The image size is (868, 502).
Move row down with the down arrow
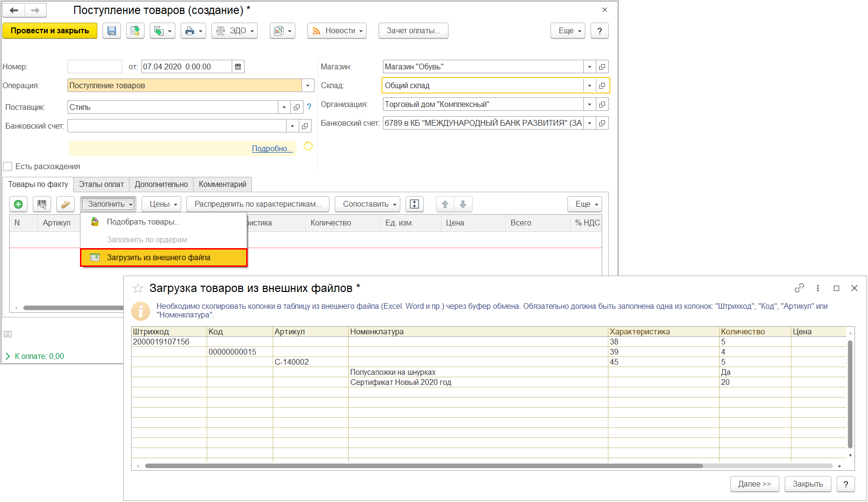[x=463, y=204]
